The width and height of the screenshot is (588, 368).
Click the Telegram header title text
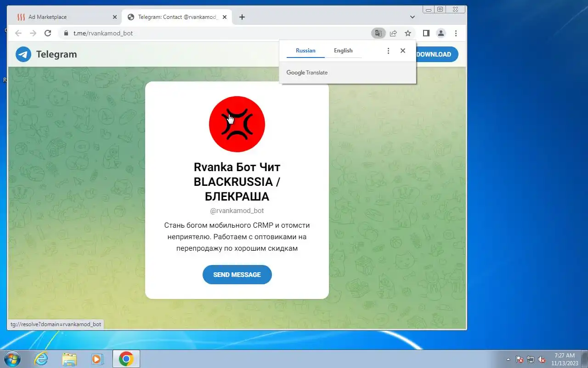tap(57, 54)
